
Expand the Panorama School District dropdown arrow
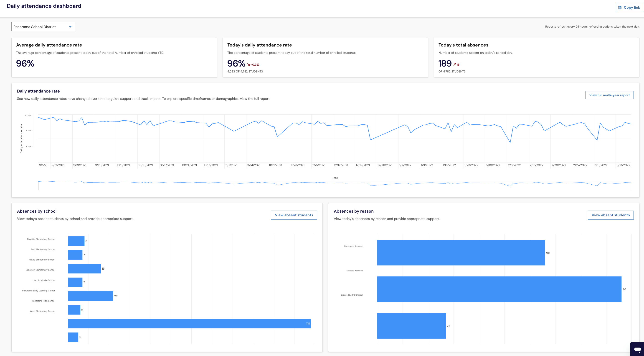click(70, 27)
